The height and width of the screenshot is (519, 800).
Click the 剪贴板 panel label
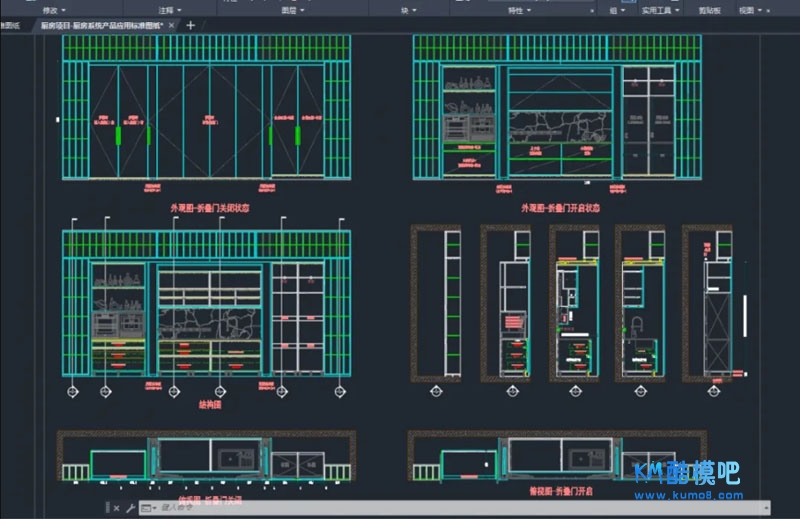(709, 9)
